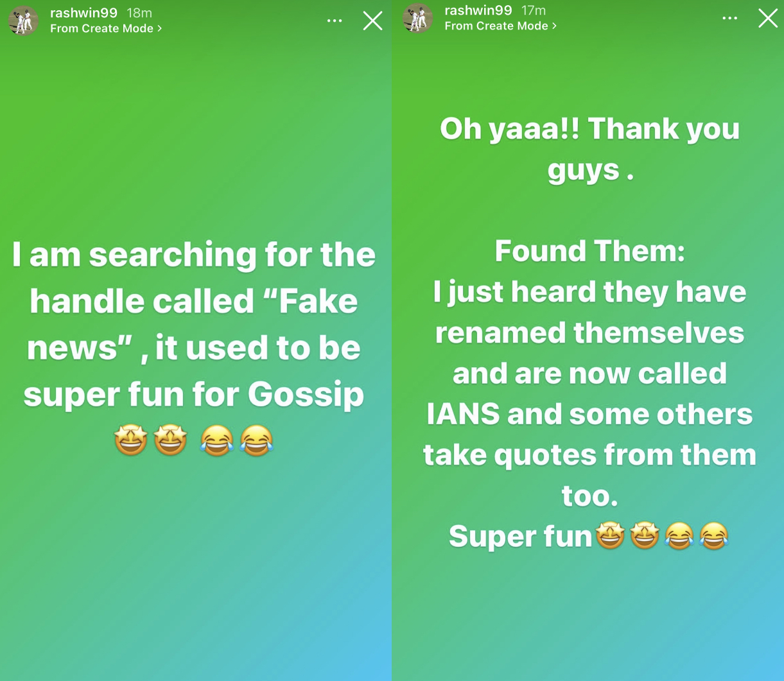
Task: Tap rashwin99 avatar on the 18m story
Action: point(23,21)
